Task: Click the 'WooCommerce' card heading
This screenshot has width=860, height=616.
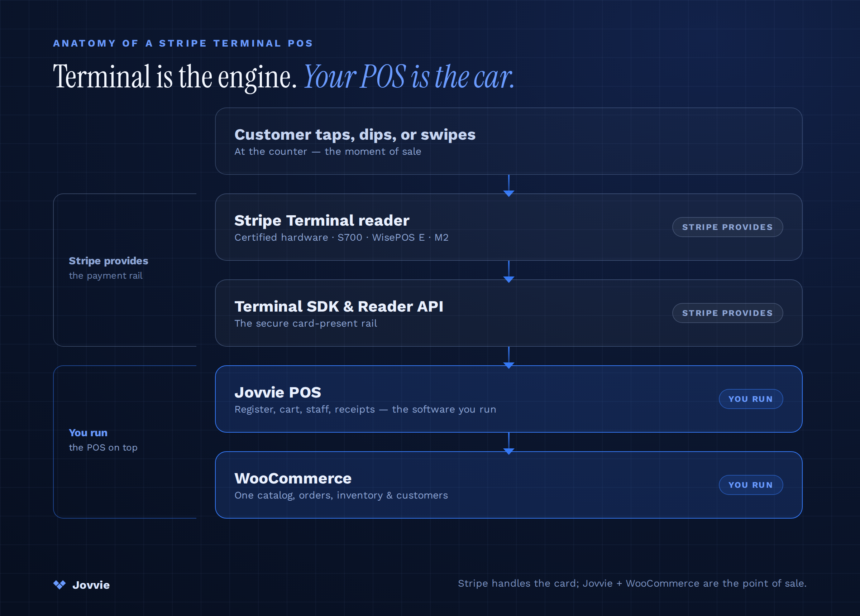Action: click(x=293, y=478)
